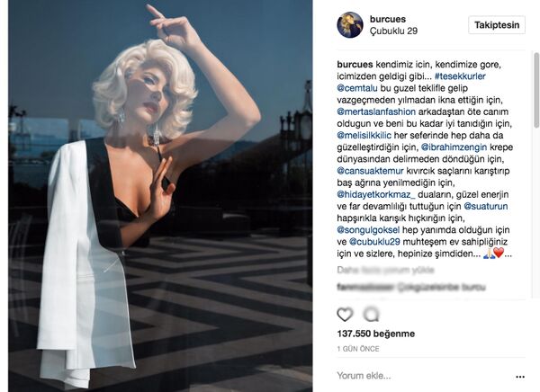Open the burcues username in the header
This screenshot has width=540, height=392.
(387, 19)
